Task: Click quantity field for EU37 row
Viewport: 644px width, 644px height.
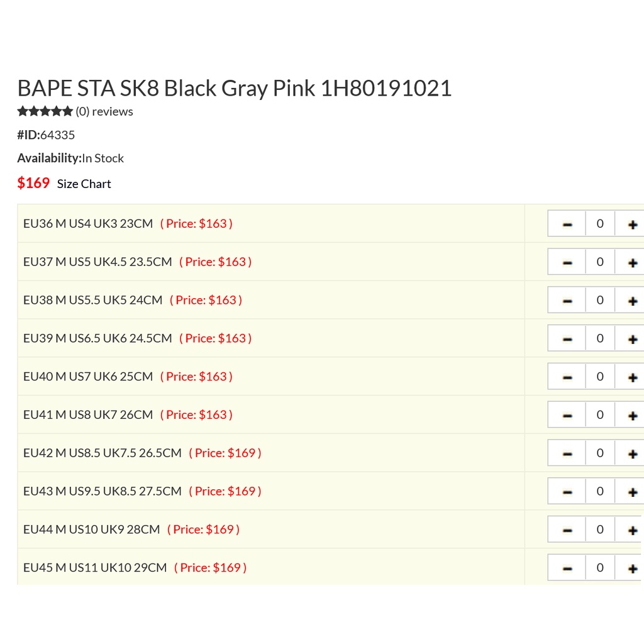Action: (600, 262)
